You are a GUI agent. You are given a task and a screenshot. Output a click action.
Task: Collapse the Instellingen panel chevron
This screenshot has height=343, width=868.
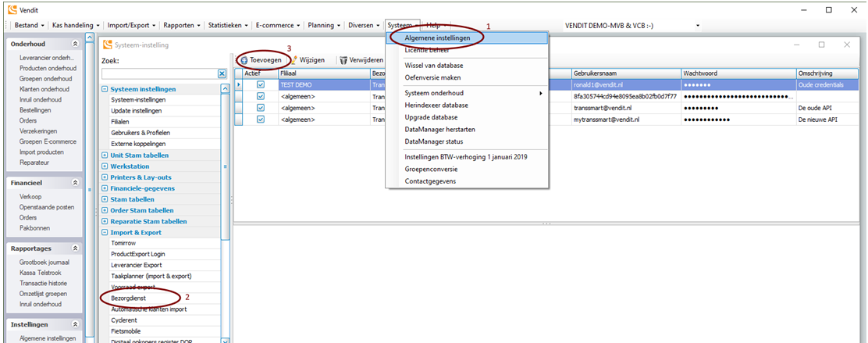[x=76, y=324]
